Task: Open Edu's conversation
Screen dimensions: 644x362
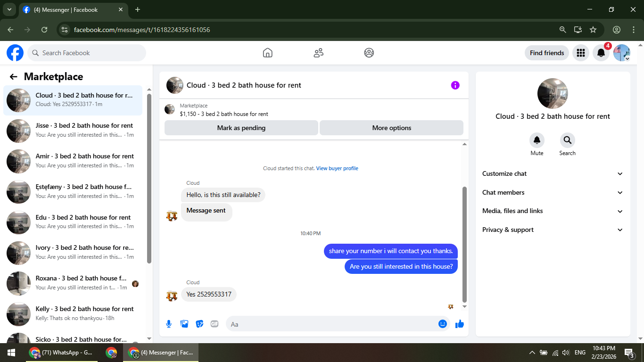Action: click(73, 222)
